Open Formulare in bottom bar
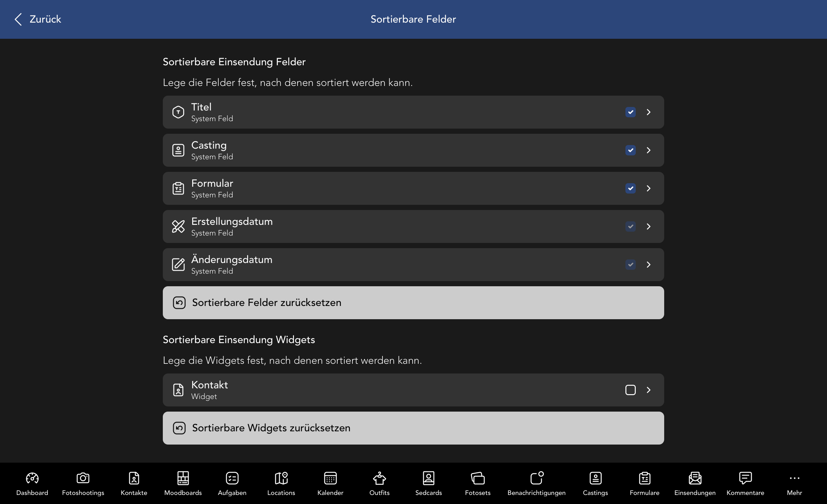Screen dimensions: 827x504 pos(644,484)
